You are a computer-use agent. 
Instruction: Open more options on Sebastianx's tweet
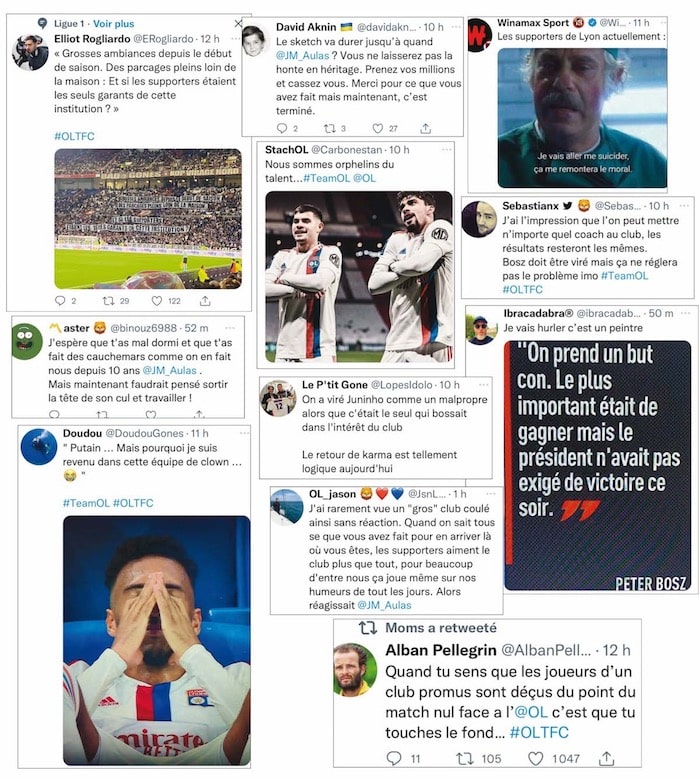coord(685,205)
